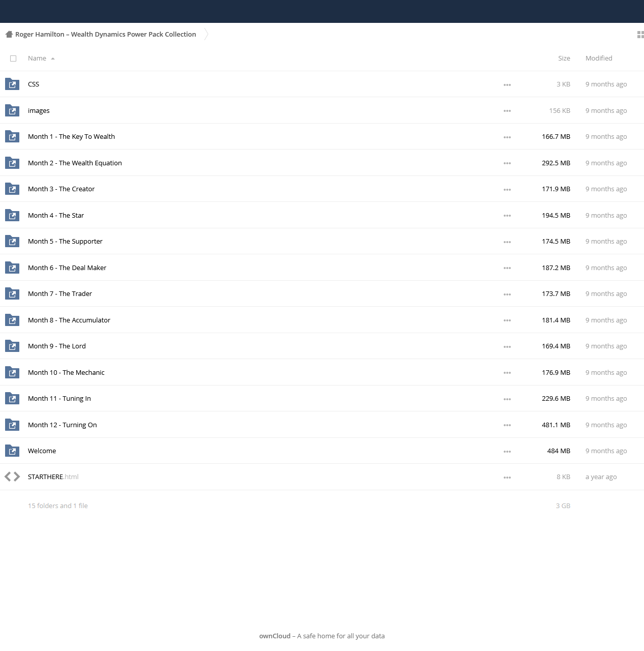Tick the select all files checkbox
The width and height of the screenshot is (644, 651).
tap(13, 58)
